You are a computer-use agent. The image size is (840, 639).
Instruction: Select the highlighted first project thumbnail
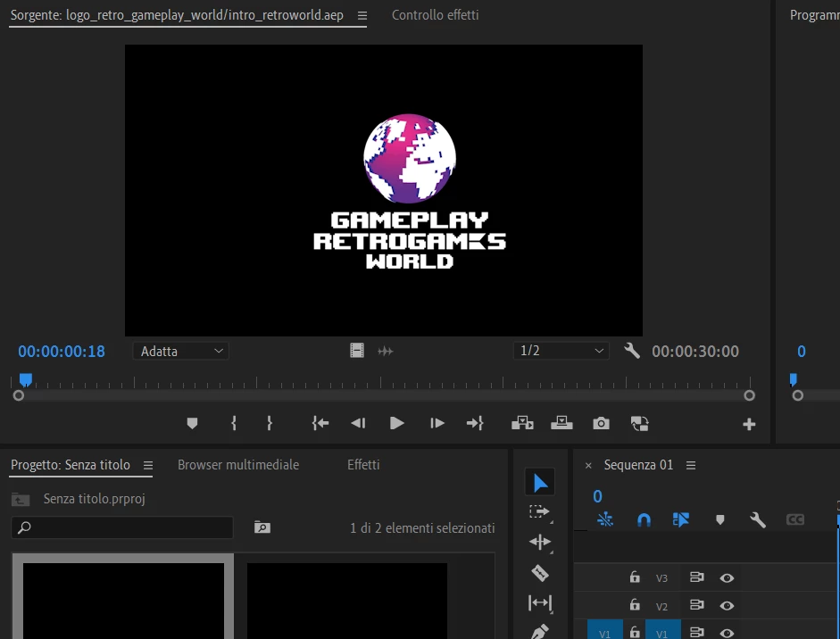[x=123, y=596]
